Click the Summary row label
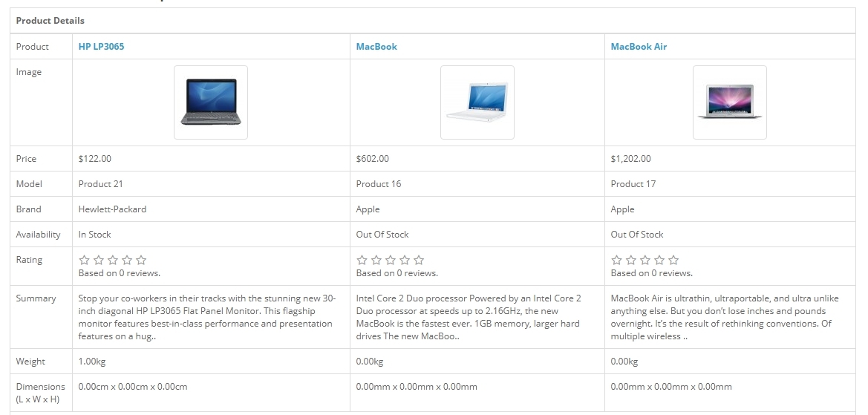The image size is (868, 415). click(x=36, y=298)
